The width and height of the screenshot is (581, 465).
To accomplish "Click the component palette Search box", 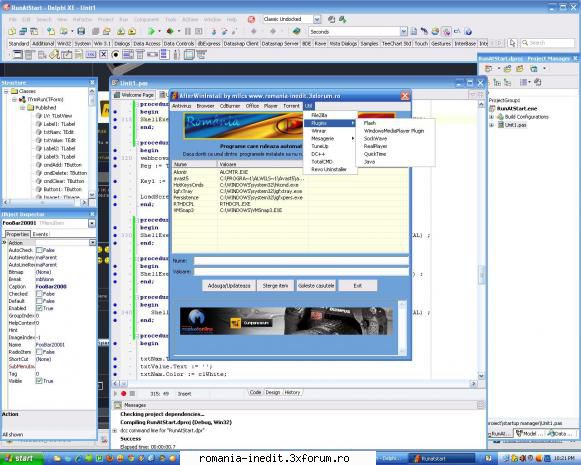I will 548,43.
